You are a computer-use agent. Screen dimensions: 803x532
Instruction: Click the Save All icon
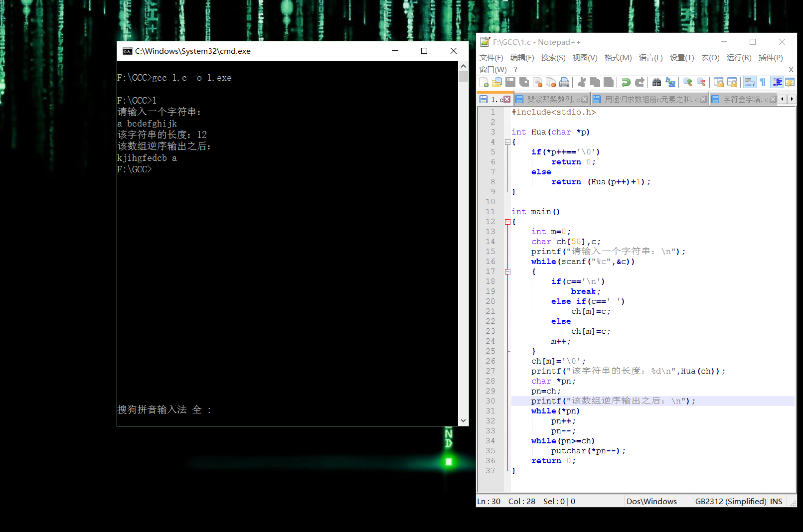524,83
